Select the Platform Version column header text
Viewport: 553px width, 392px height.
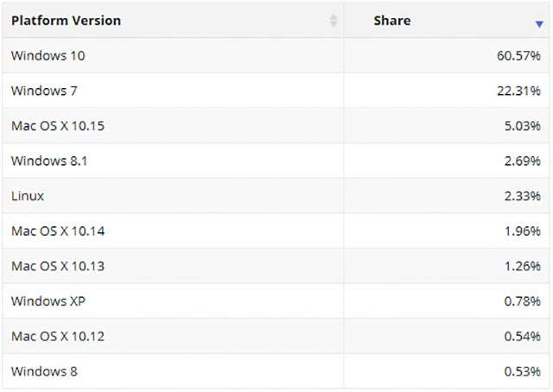(x=67, y=20)
